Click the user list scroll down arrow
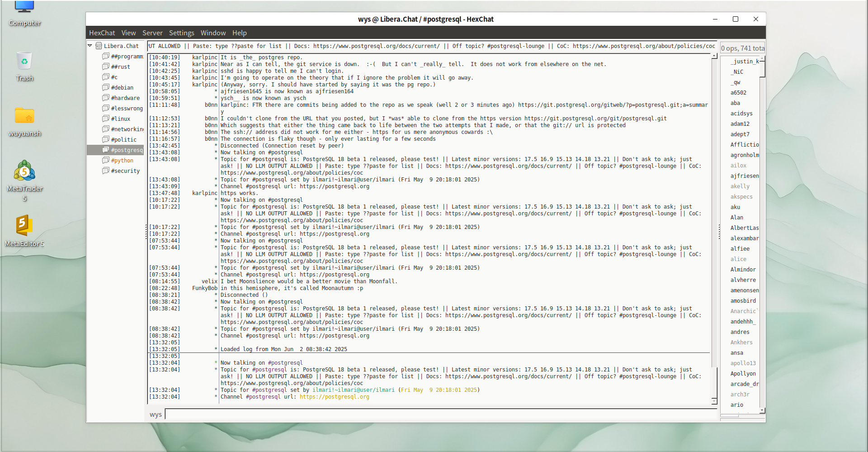 (x=762, y=410)
